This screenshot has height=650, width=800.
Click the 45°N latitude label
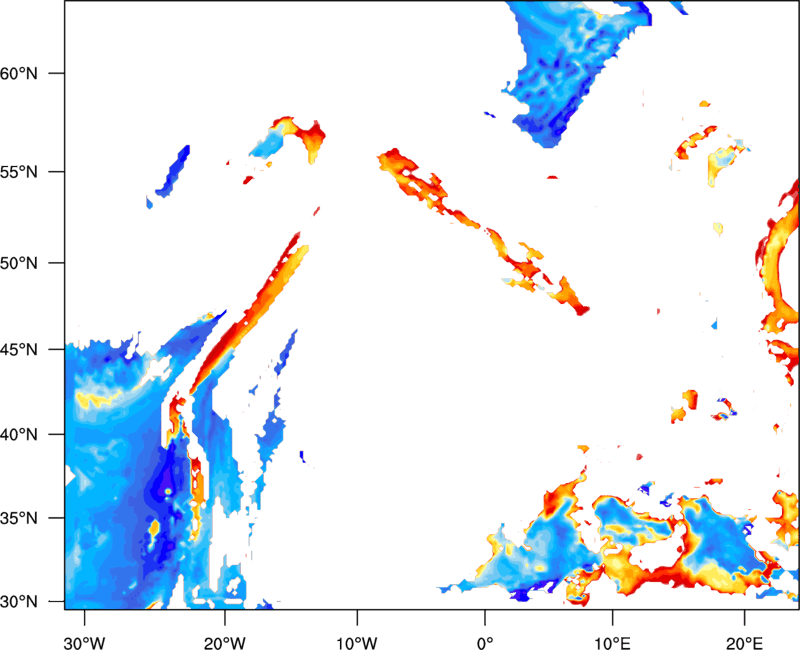19,349
